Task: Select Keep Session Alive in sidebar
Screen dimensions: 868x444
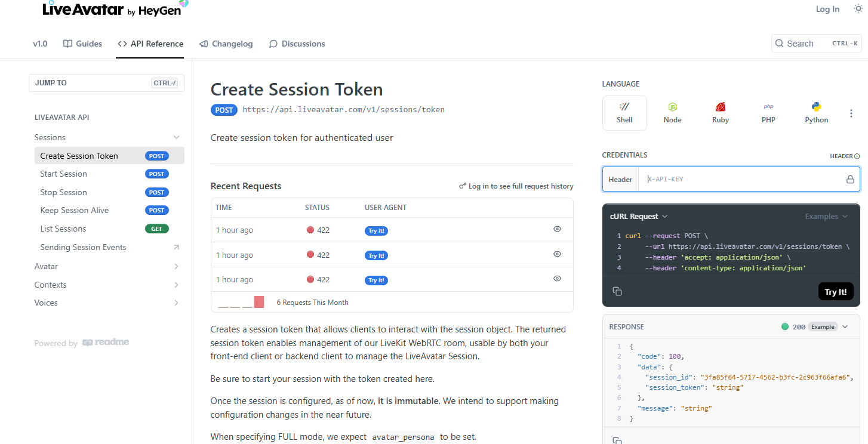Action: [x=109, y=210]
